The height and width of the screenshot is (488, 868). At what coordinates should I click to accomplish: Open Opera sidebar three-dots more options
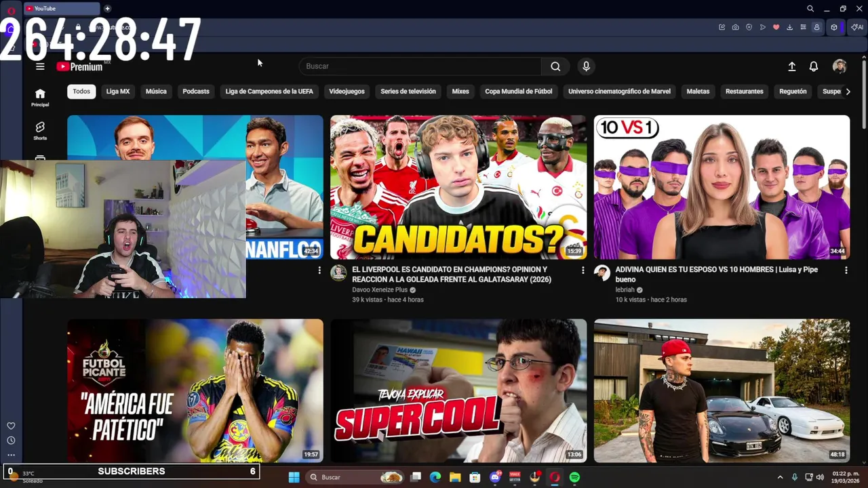[x=11, y=455]
